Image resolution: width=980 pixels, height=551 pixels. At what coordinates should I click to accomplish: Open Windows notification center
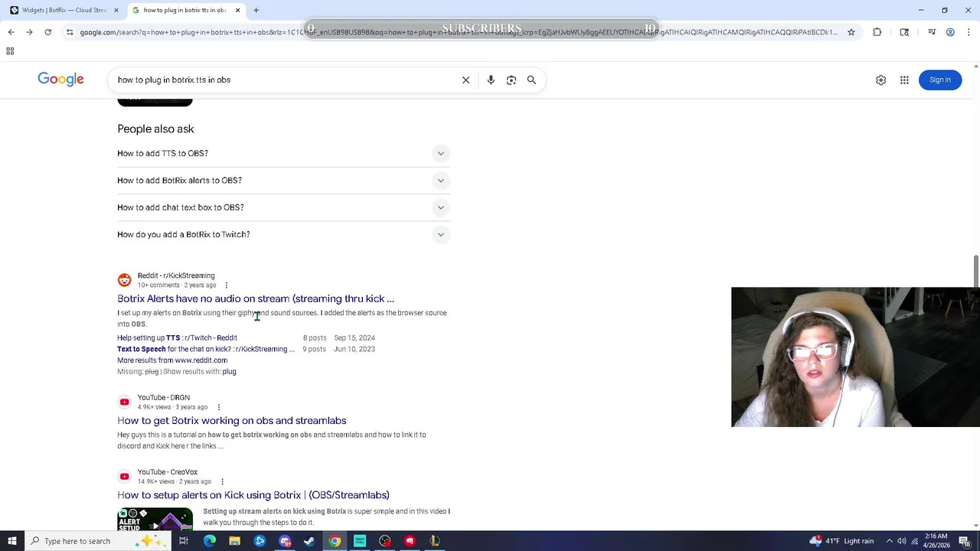point(964,541)
